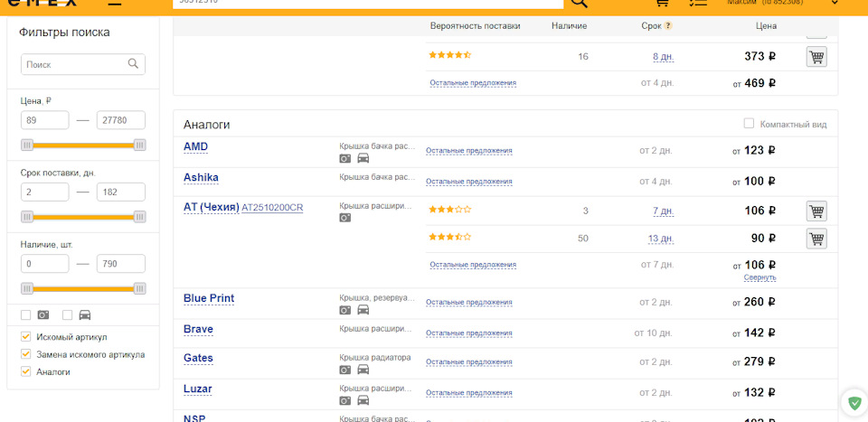
Task: Click minimum price field showing 89
Action: point(45,120)
